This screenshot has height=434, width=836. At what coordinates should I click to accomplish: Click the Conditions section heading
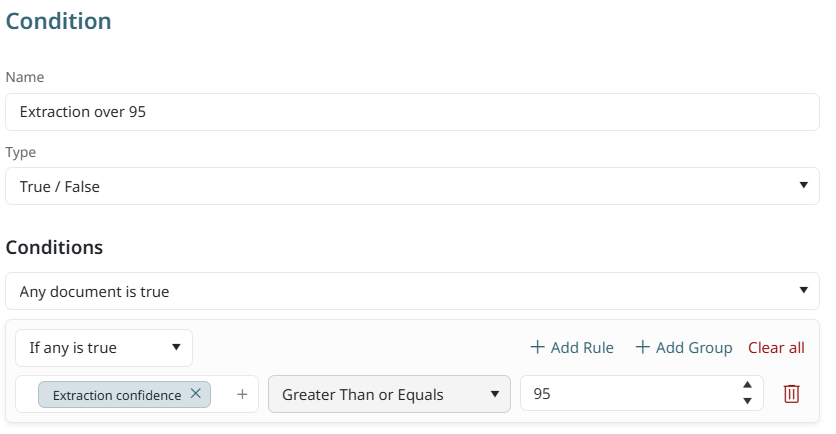(x=54, y=247)
